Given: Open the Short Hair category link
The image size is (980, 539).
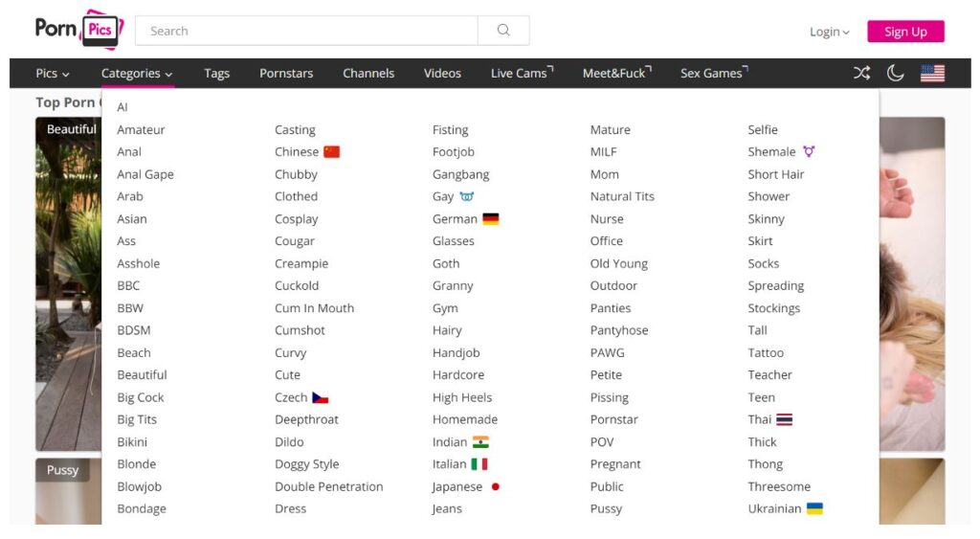Looking at the screenshot, I should [775, 174].
